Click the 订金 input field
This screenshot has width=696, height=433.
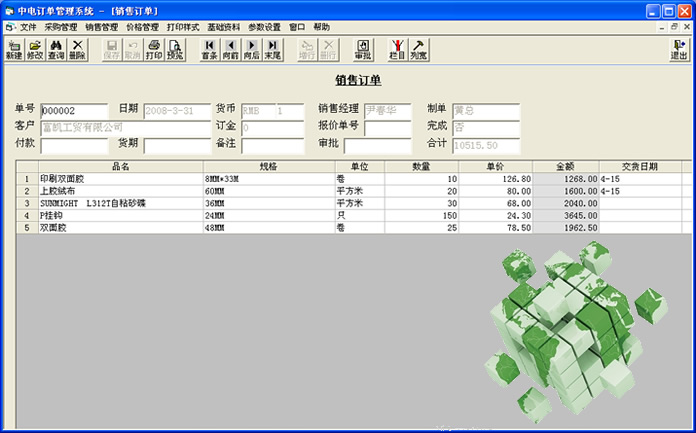[x=273, y=128]
